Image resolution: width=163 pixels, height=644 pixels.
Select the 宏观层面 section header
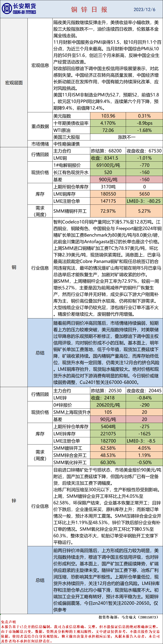point(14,83)
